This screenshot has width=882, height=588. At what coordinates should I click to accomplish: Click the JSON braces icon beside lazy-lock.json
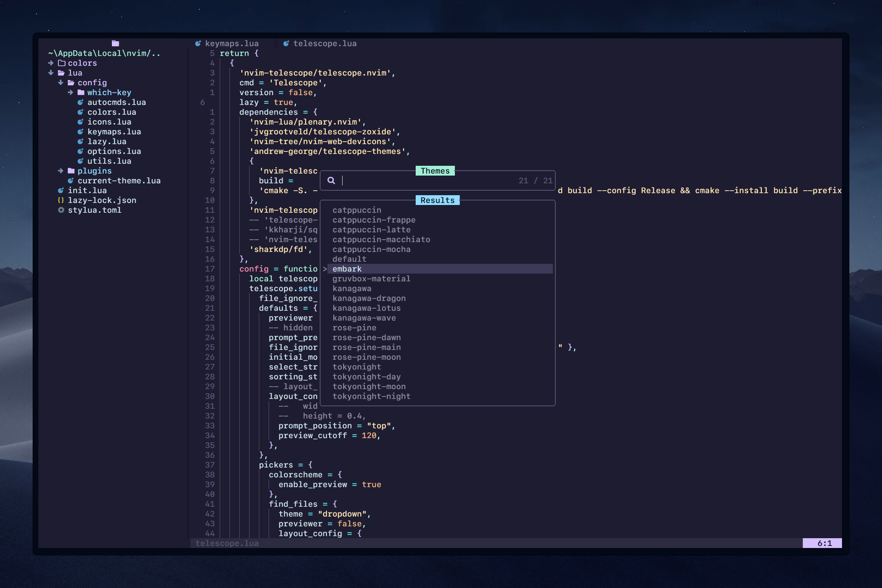(x=61, y=200)
